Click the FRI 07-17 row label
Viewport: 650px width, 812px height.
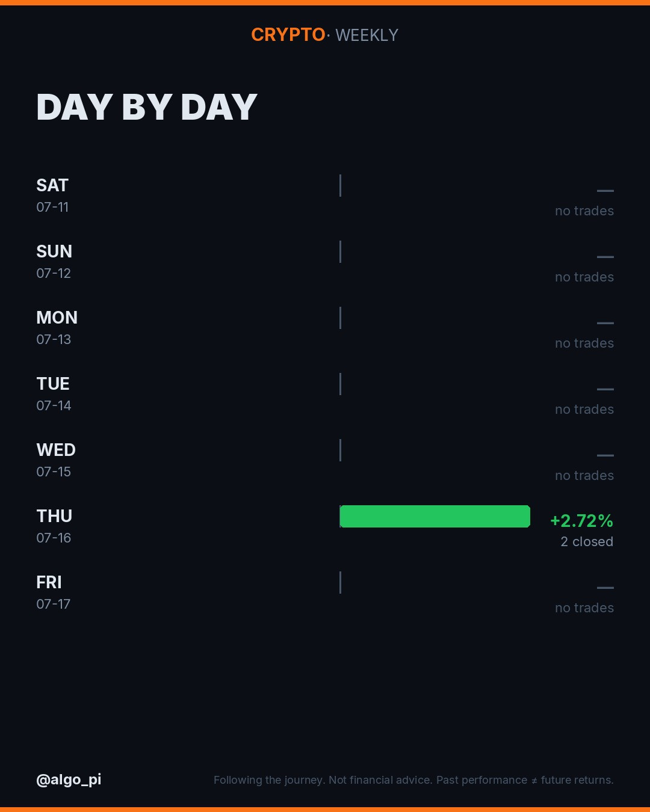[x=54, y=592]
